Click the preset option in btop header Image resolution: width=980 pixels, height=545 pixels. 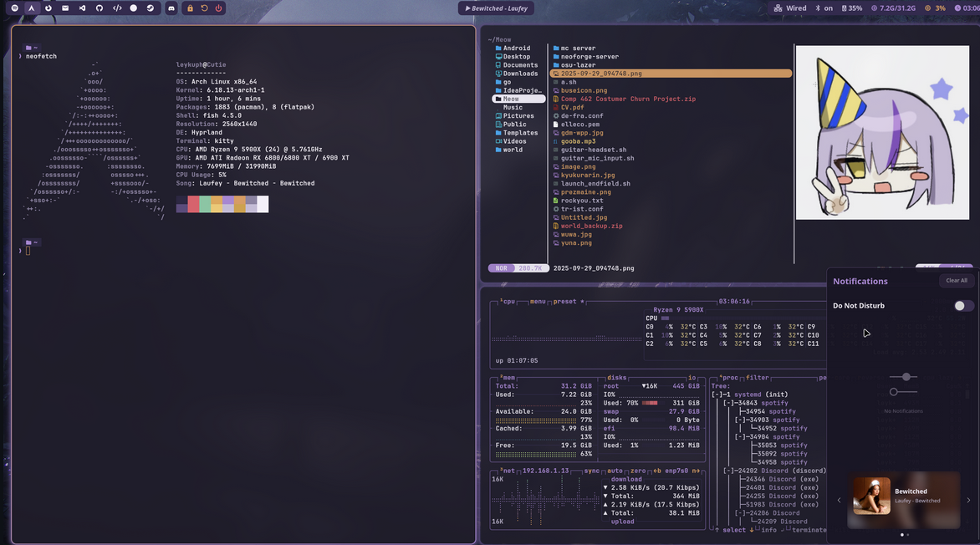pos(564,301)
